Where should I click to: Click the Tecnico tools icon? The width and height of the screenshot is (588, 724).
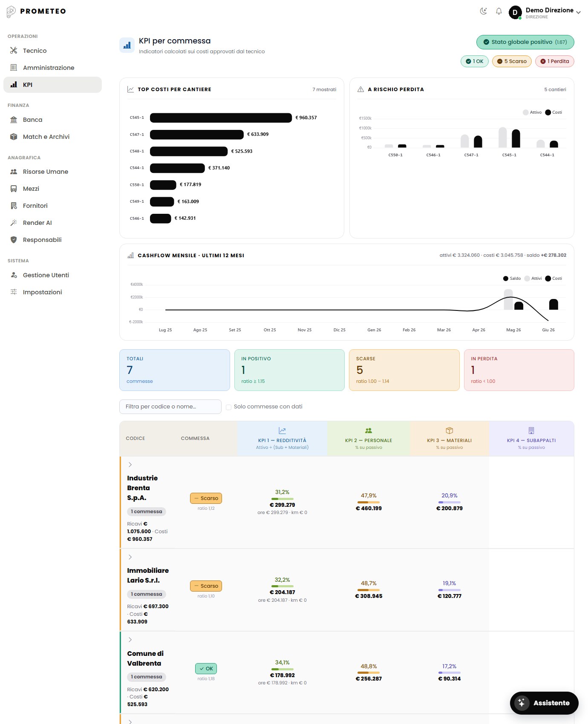pyautogui.click(x=14, y=51)
